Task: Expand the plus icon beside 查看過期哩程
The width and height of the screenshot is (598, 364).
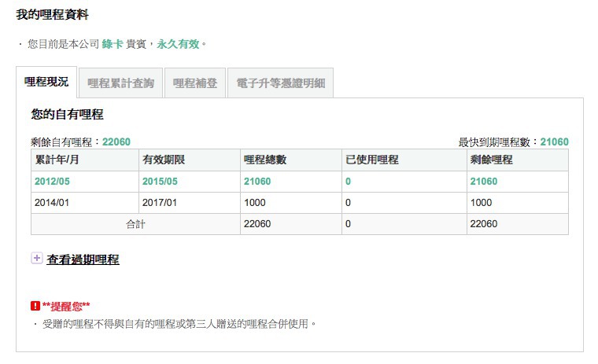Action: 36,258
